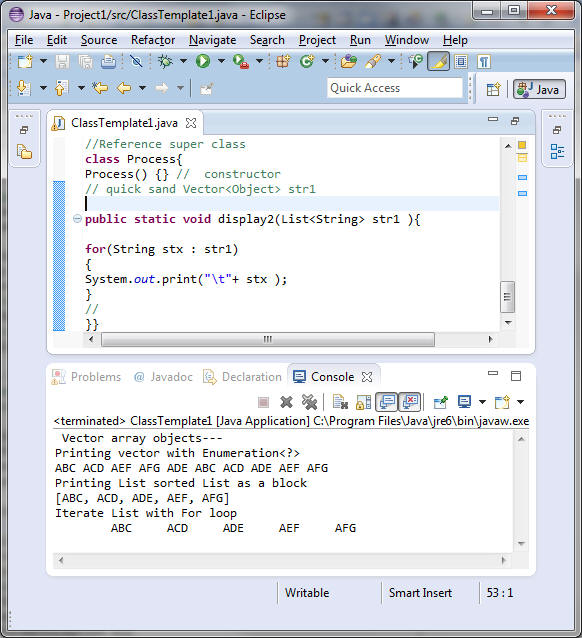Open the dropdown arrow beside Run button
This screenshot has width=582, height=638.
coord(221,61)
